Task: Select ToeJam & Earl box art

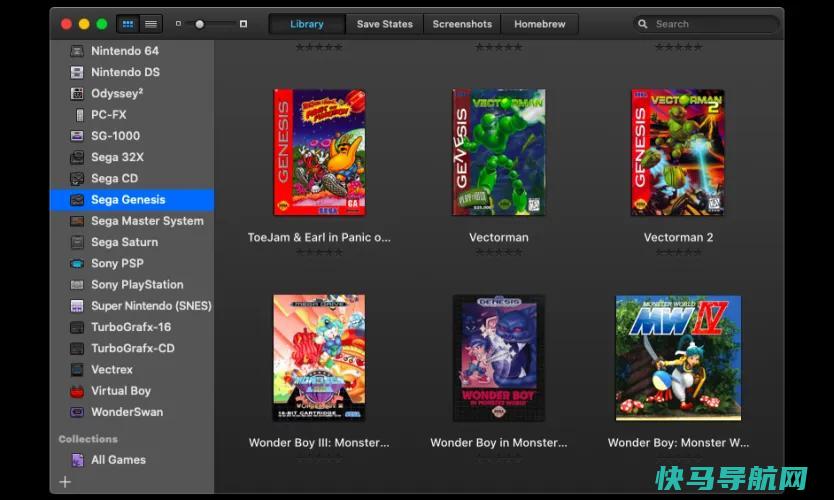Action: [x=319, y=152]
